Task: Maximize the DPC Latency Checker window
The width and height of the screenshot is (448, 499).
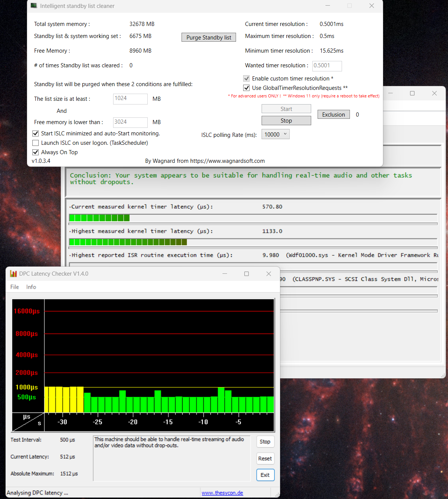Action: pos(247,274)
